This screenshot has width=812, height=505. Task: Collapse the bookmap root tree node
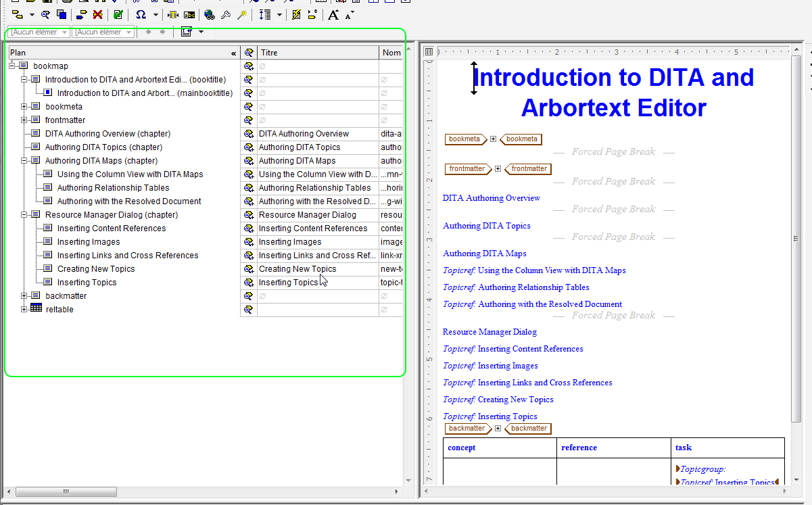coord(12,66)
